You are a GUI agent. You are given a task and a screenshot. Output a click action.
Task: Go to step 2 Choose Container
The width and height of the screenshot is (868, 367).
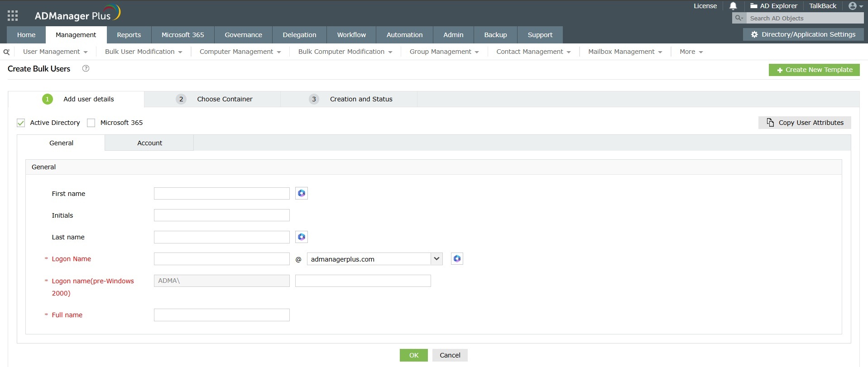[x=213, y=99]
